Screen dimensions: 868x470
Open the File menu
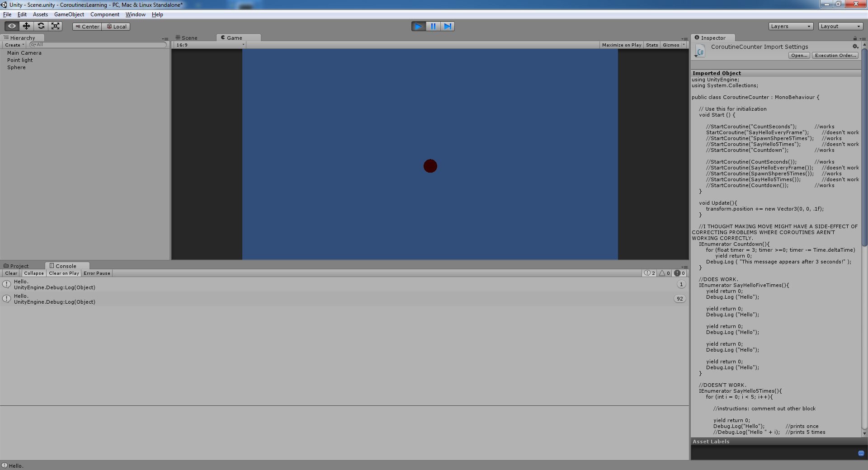7,14
